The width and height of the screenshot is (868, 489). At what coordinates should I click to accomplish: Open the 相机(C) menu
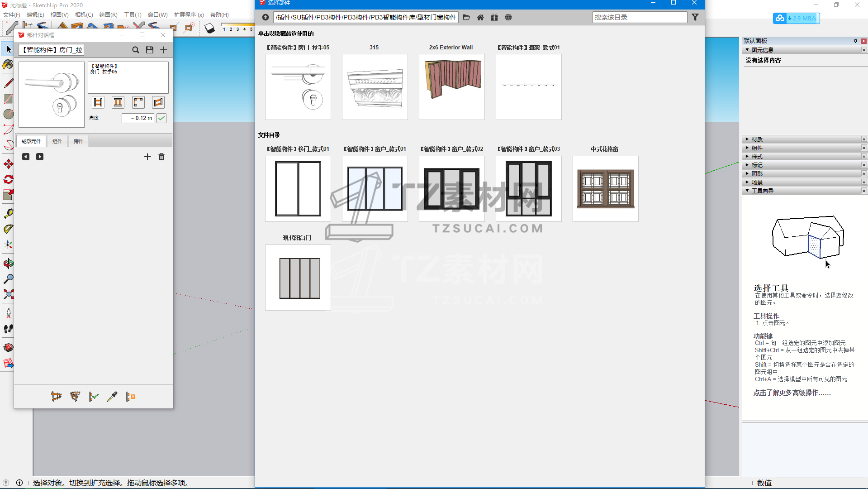[x=84, y=15]
